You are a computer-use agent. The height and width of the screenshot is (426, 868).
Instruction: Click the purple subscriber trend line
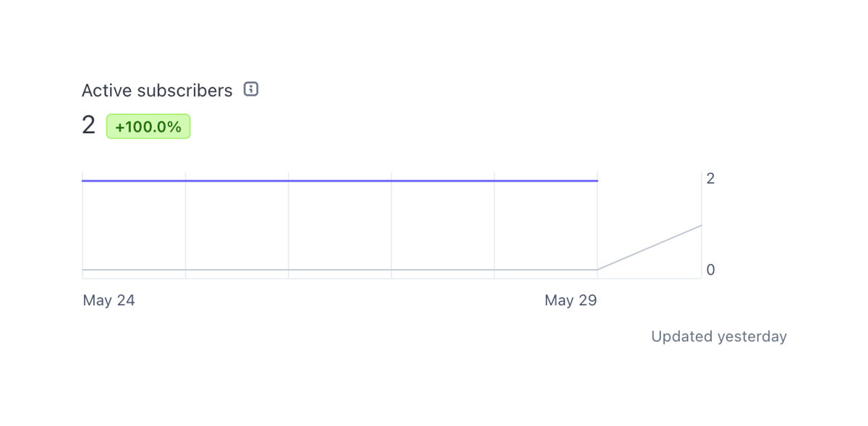click(x=340, y=180)
